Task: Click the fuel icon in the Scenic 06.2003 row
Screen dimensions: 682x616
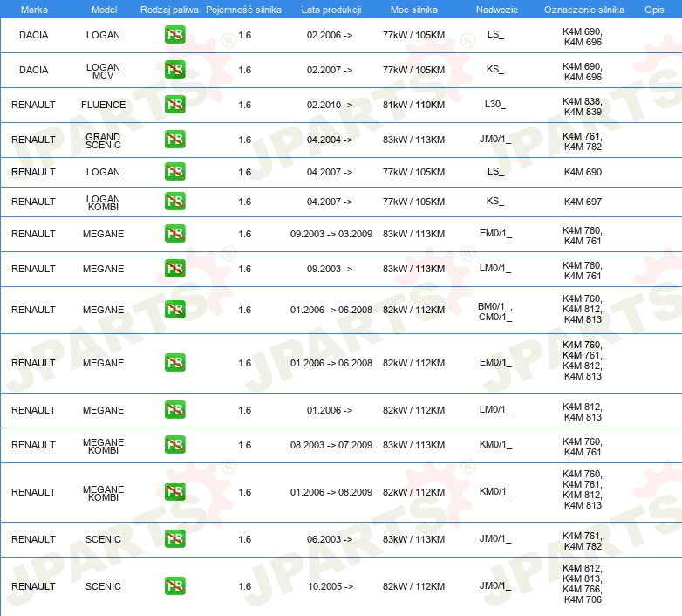Action: (174, 539)
